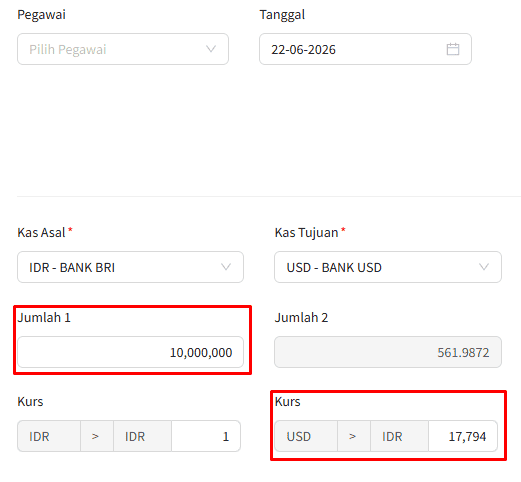Click the calendar icon in Tanggal field

453,49
